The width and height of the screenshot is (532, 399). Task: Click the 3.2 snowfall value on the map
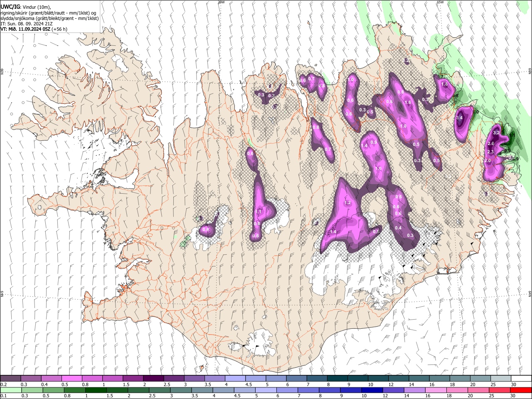[496, 133]
